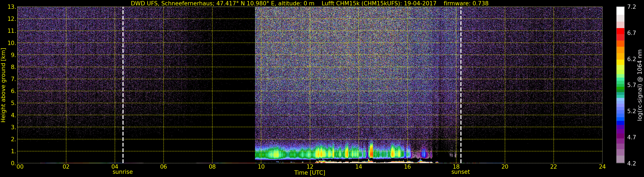Click the height axis tick '9.'
The height and width of the screenshot is (177, 644).
tap(13, 55)
